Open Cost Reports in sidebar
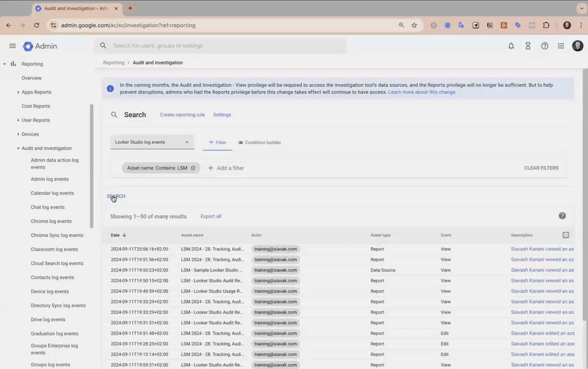588x369 pixels. [36, 106]
